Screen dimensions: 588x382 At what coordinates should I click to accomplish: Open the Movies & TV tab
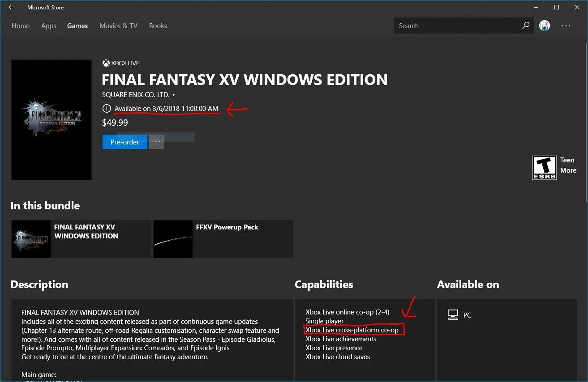tap(118, 26)
